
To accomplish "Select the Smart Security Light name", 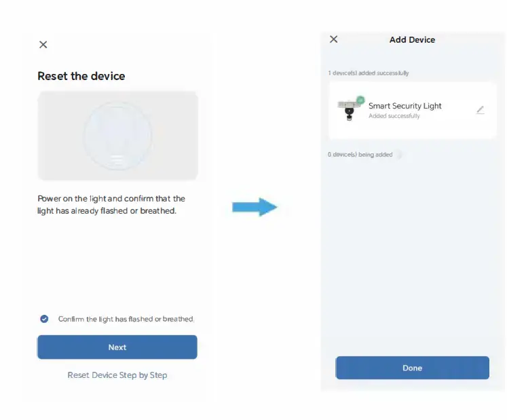I will point(405,106).
